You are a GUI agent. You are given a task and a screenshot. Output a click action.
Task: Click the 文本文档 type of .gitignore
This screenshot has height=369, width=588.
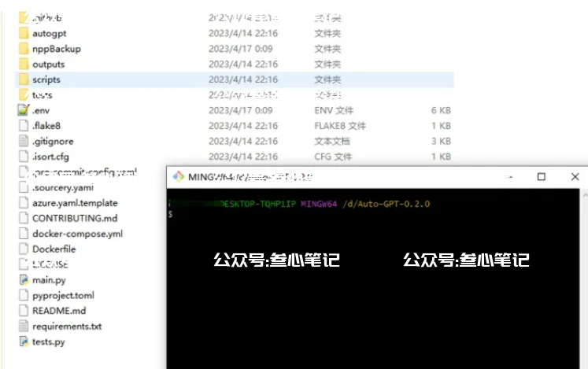click(x=332, y=141)
